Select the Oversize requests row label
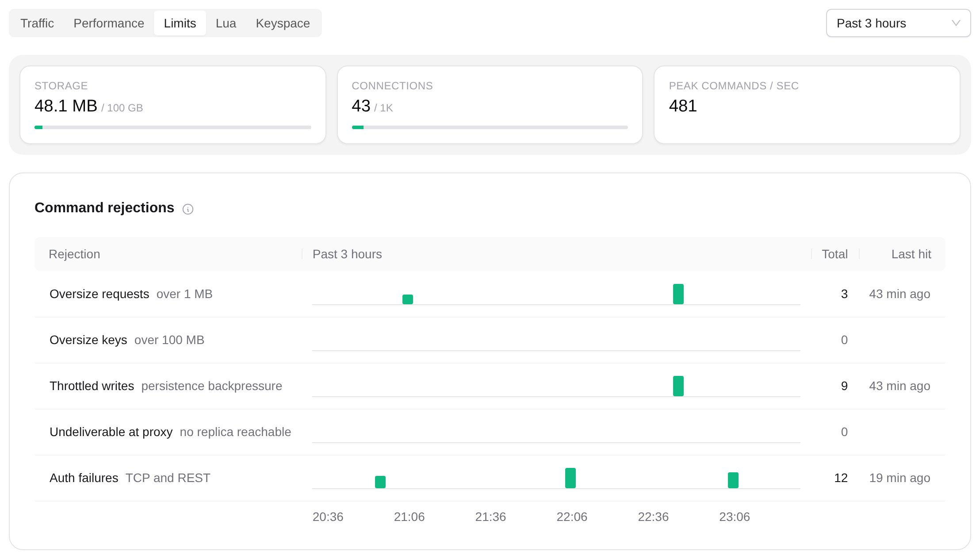Image resolution: width=980 pixels, height=559 pixels. pos(100,294)
